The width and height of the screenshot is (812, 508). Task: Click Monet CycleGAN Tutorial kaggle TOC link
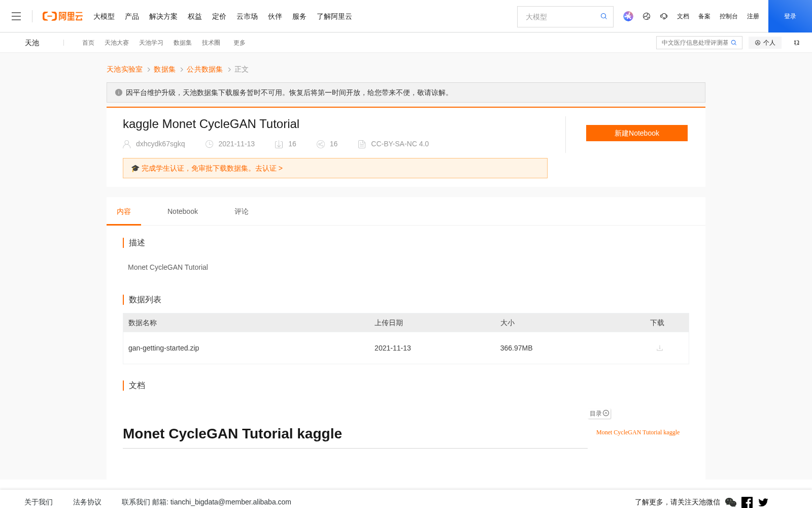pyautogui.click(x=638, y=432)
